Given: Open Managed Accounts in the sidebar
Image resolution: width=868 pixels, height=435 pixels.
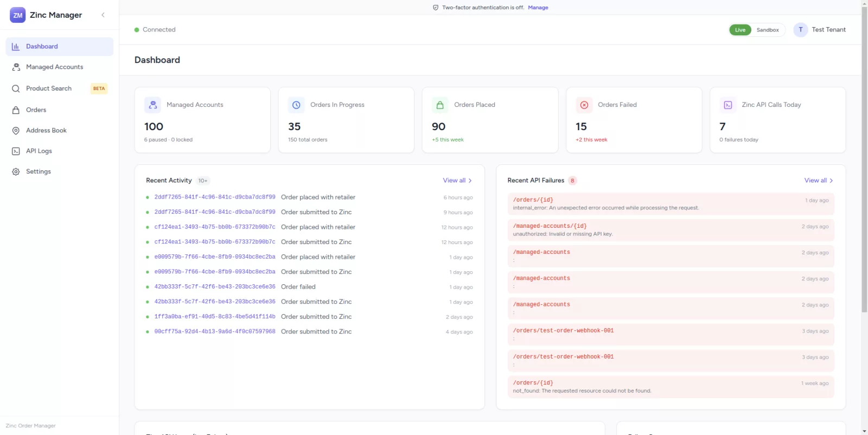Looking at the screenshot, I should click(x=60, y=67).
